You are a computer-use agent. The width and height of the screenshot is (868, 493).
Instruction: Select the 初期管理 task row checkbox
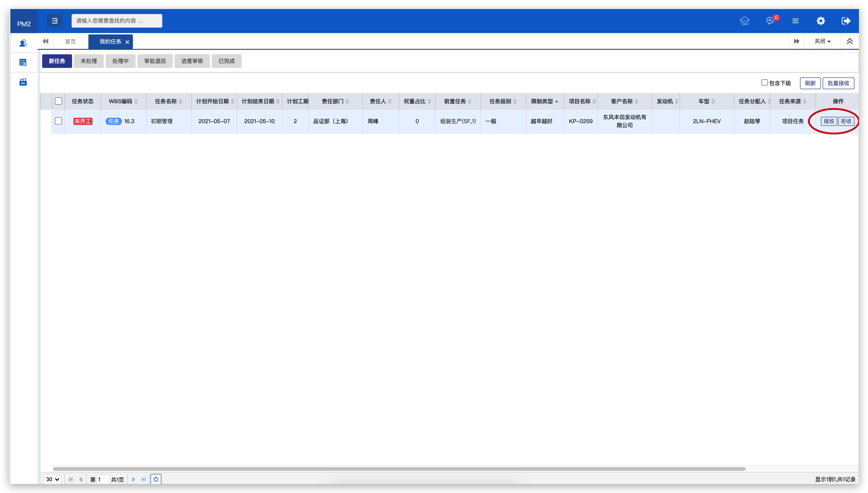click(58, 121)
